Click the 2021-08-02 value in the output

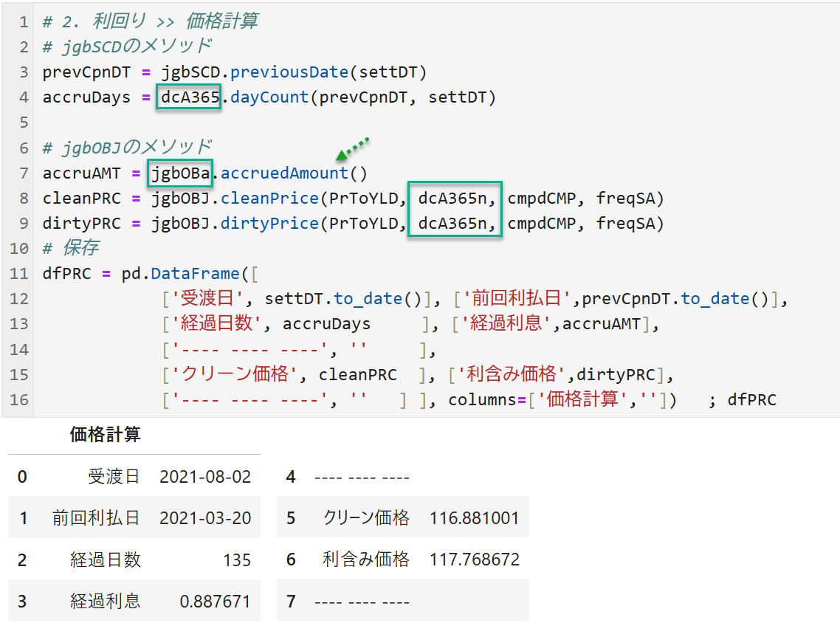tap(205, 477)
